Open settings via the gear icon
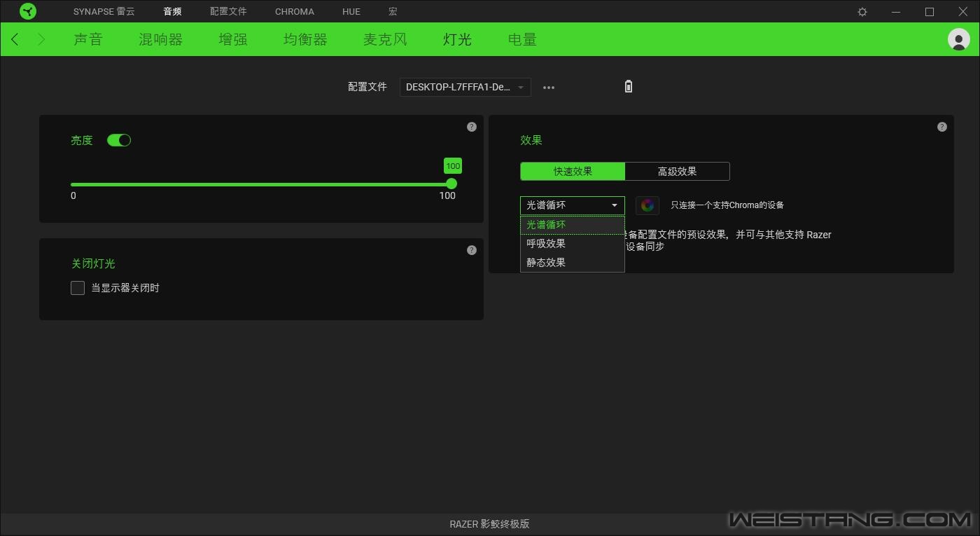This screenshot has height=536, width=980. tap(862, 12)
